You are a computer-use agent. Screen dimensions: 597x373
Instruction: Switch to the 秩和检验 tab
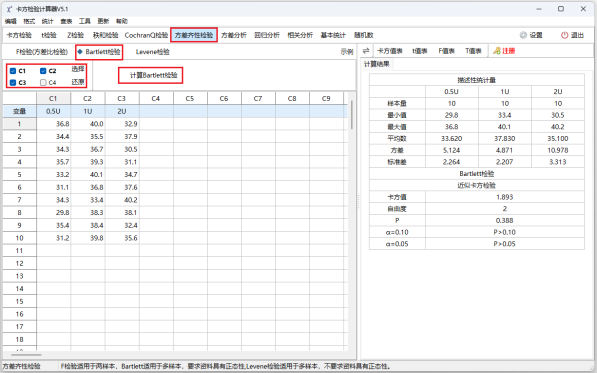(x=105, y=35)
